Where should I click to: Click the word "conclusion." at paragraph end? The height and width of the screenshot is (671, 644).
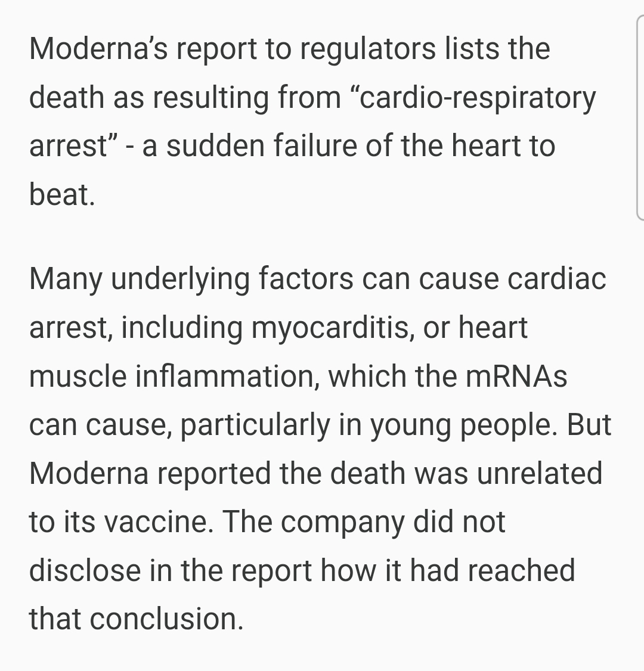(166, 619)
